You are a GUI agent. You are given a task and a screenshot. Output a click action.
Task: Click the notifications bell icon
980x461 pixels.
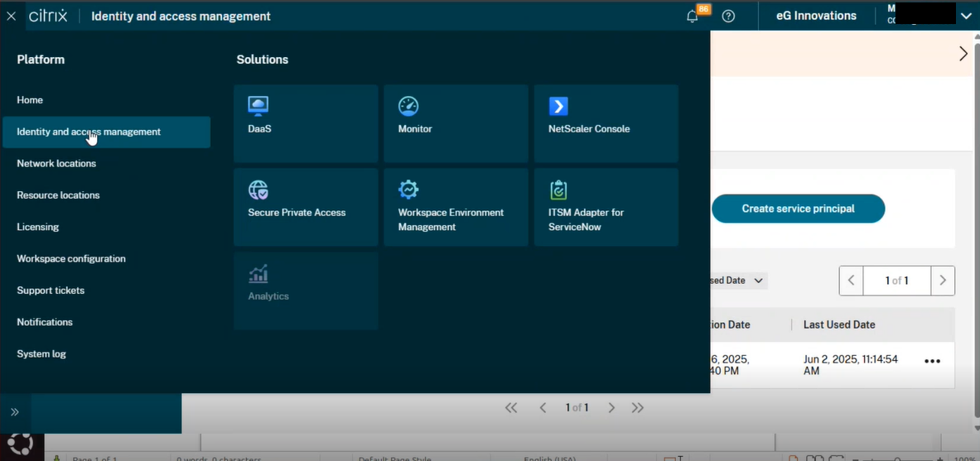[693, 17]
